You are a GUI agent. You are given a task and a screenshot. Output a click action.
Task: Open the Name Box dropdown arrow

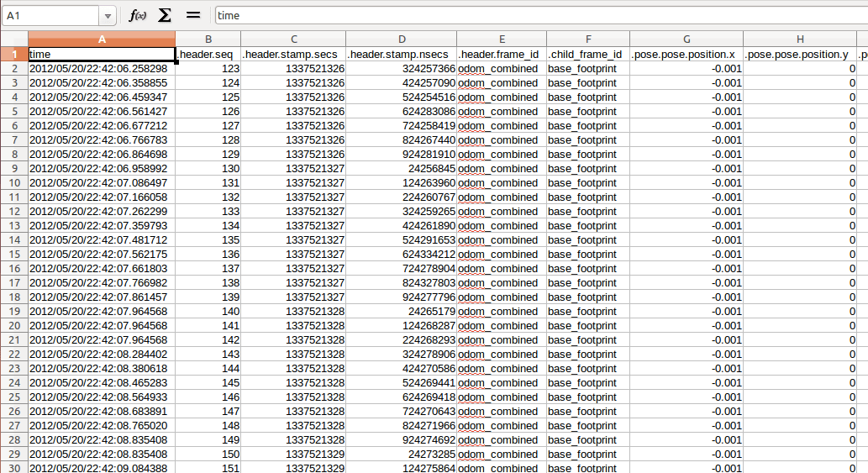pos(108,16)
